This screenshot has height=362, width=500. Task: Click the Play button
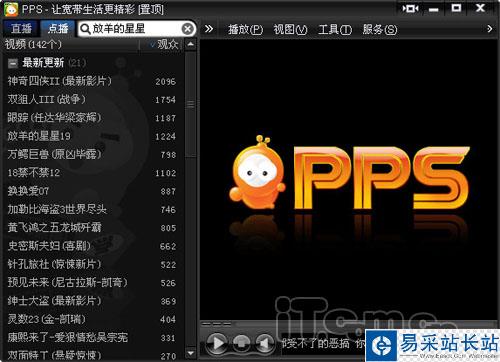click(x=217, y=343)
